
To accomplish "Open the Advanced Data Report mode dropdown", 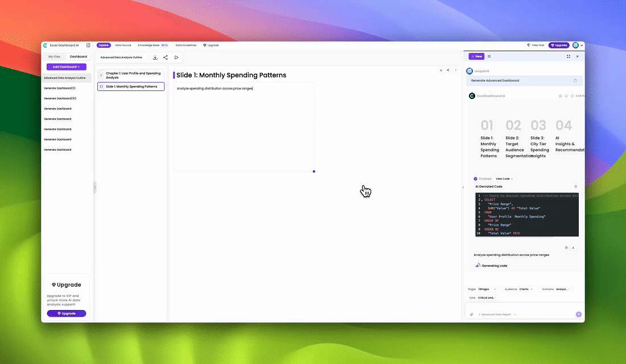I will [497, 315].
